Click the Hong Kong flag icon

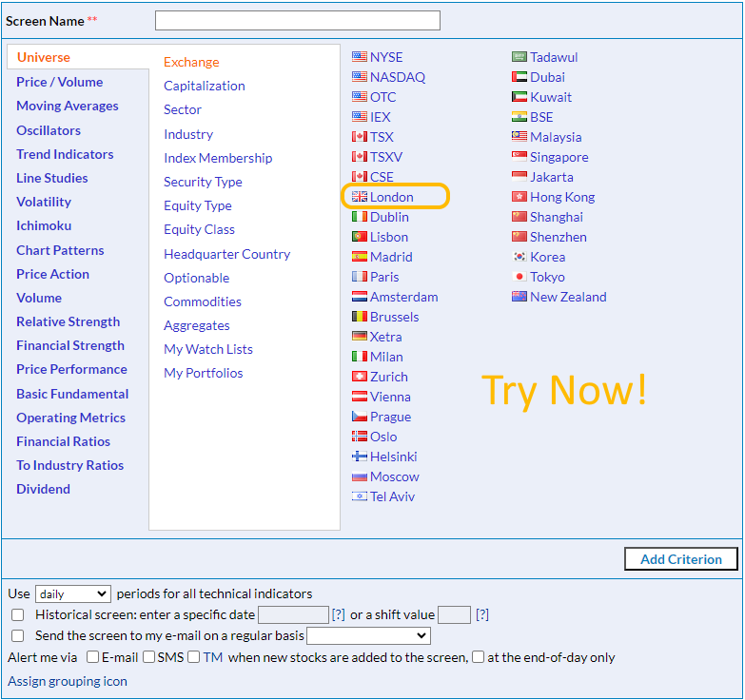(520, 197)
